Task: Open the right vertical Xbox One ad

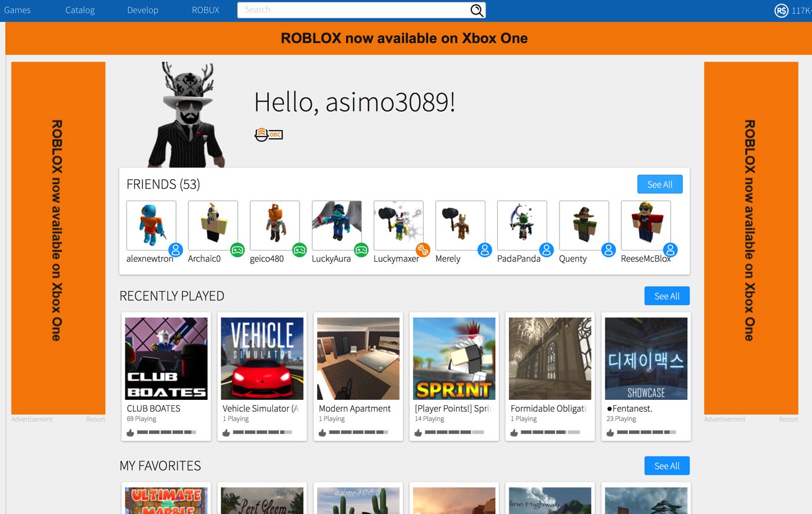Action: click(751, 238)
